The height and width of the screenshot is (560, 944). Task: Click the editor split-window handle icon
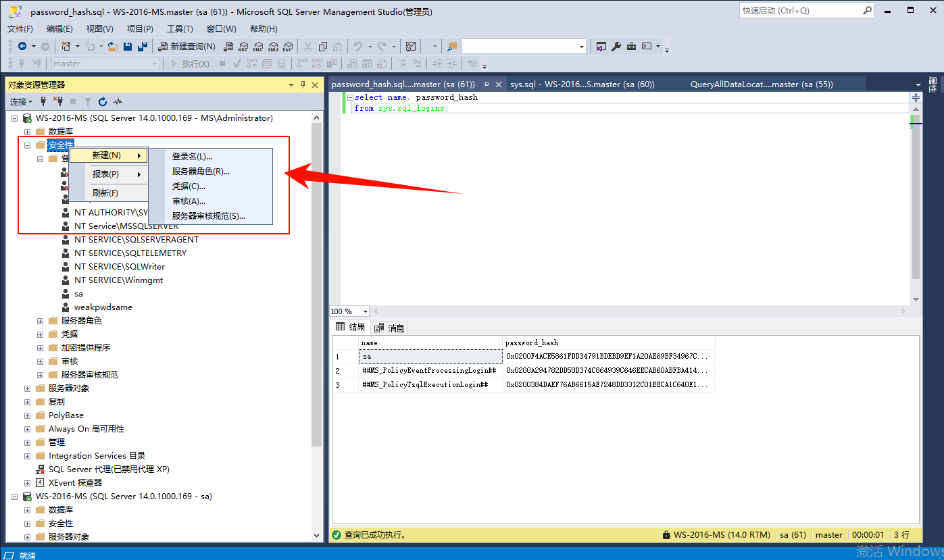coord(916,98)
